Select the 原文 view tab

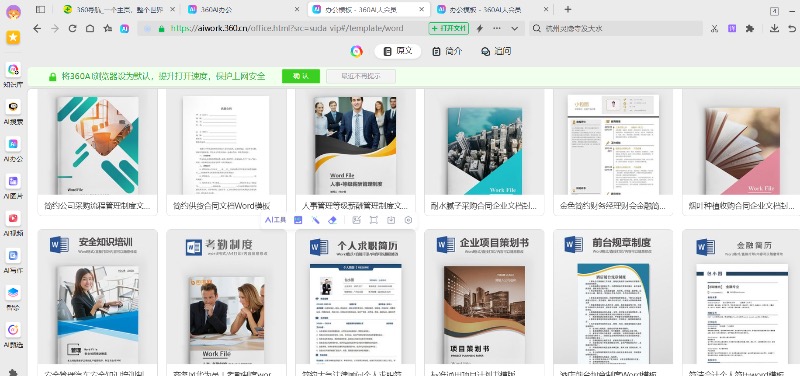point(397,51)
